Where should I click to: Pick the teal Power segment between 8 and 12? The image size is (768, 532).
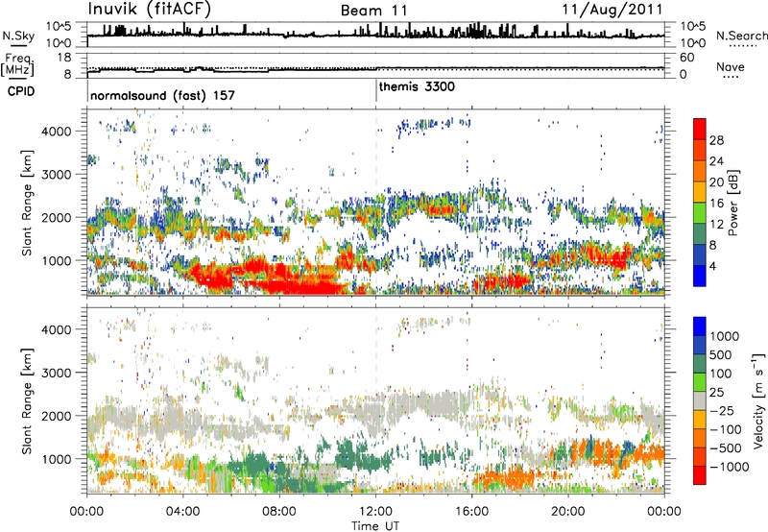[700, 234]
